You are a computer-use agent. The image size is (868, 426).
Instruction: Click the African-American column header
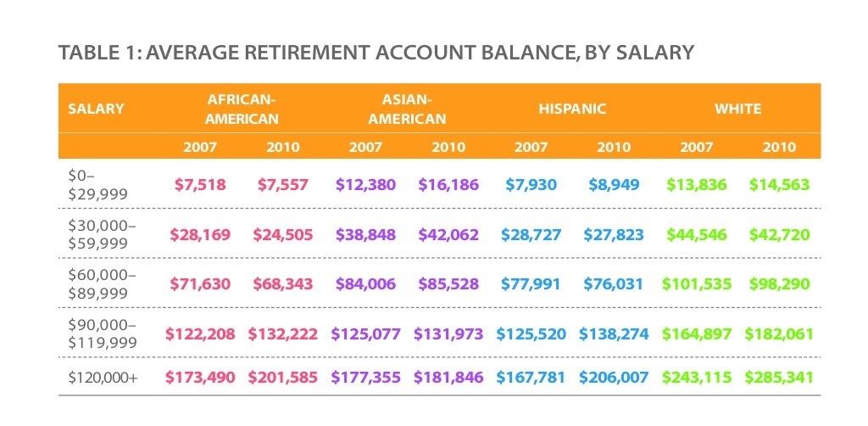pos(242,109)
